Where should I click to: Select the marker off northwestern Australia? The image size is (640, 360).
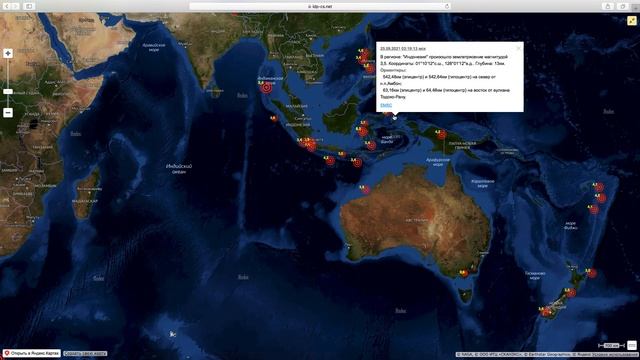365,190
